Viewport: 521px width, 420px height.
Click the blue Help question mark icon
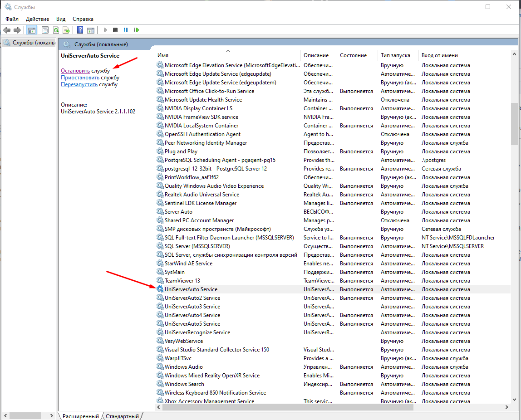click(80, 30)
